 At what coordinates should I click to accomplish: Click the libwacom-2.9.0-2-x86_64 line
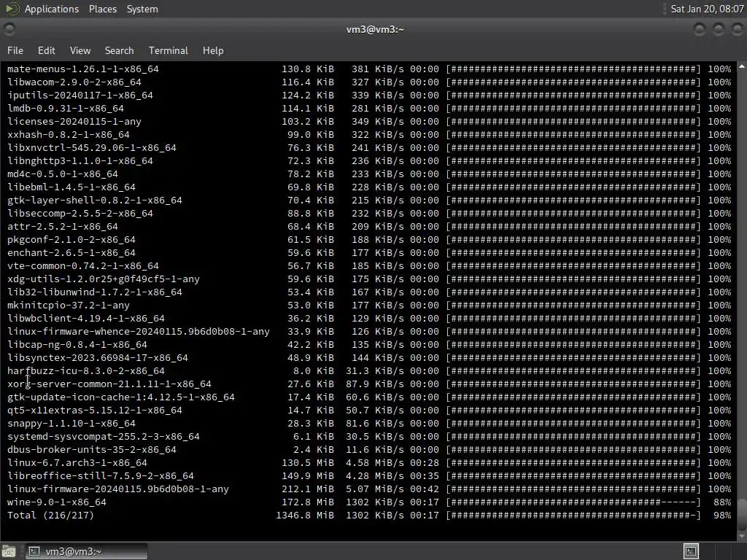click(369, 82)
